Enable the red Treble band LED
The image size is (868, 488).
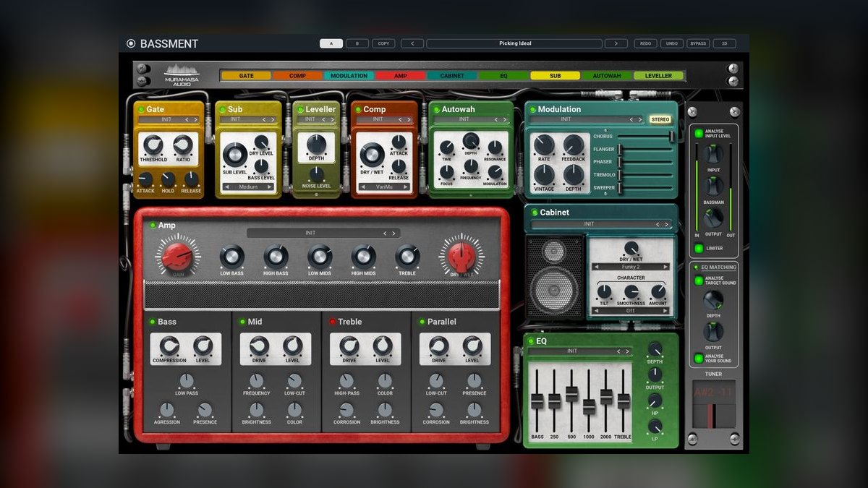333,322
